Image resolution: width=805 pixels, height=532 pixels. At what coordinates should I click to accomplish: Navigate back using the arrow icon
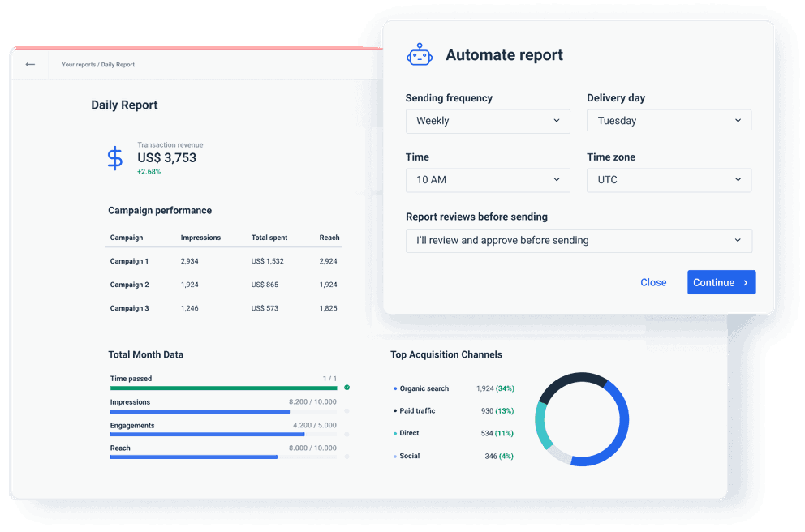click(29, 64)
